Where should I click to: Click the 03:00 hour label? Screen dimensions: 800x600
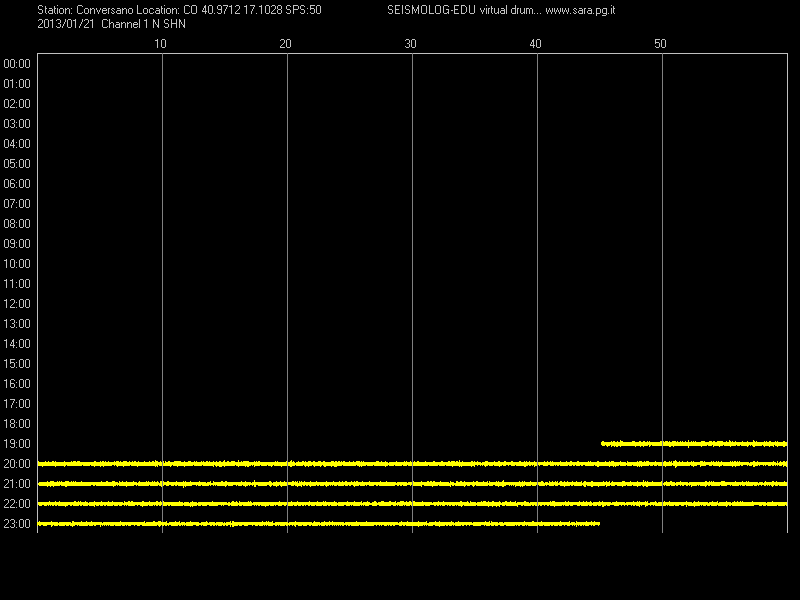17,124
